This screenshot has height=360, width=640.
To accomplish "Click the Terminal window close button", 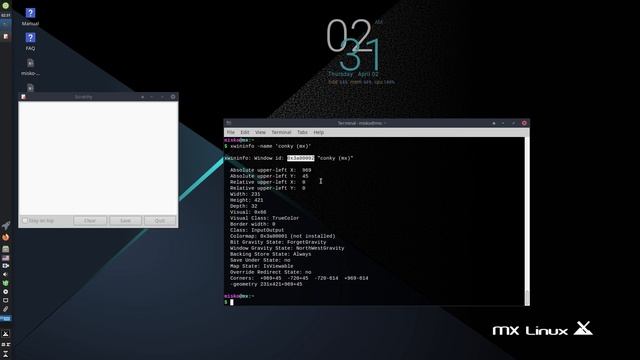I will coord(524,123).
